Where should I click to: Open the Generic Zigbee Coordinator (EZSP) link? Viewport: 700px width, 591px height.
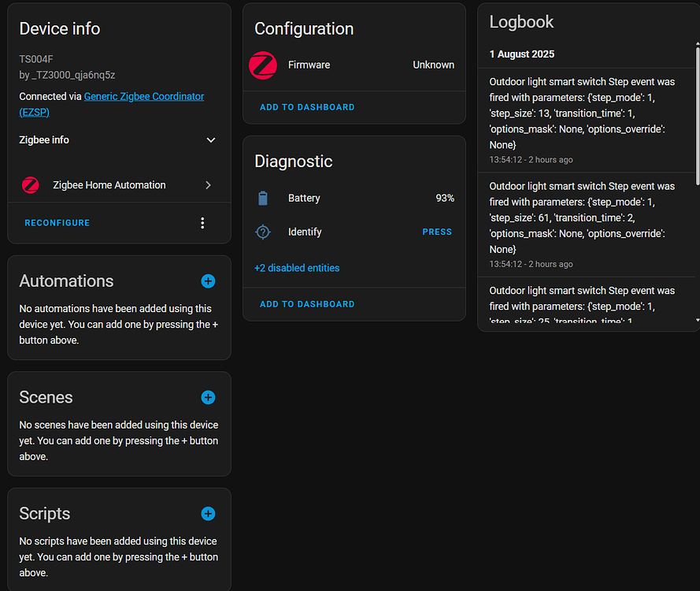tap(143, 96)
